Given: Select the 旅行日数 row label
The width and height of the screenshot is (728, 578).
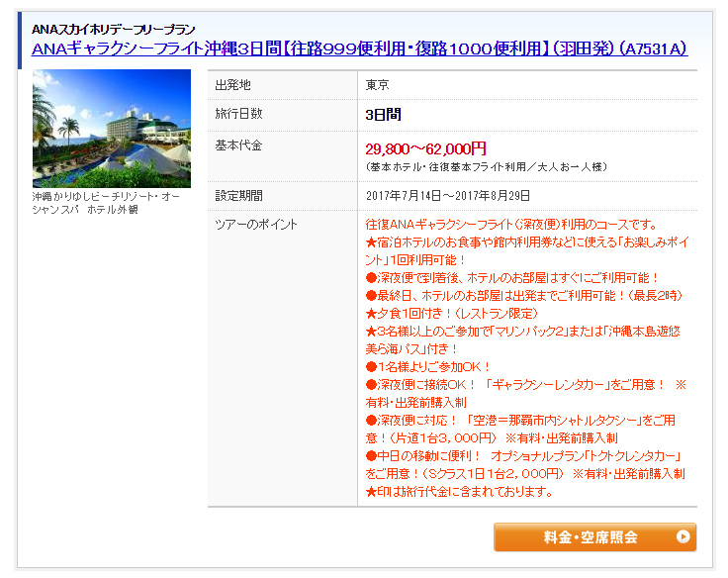Looking at the screenshot, I should pyautogui.click(x=239, y=114).
